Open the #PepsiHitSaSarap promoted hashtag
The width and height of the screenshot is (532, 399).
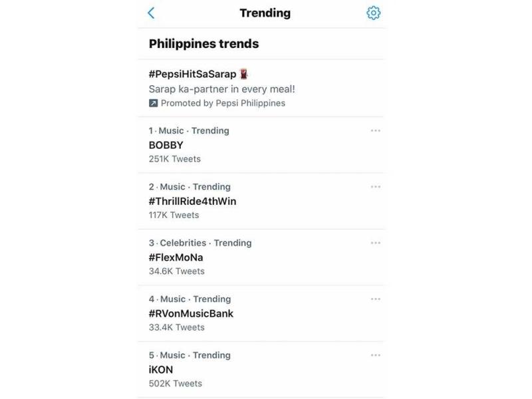[192, 74]
